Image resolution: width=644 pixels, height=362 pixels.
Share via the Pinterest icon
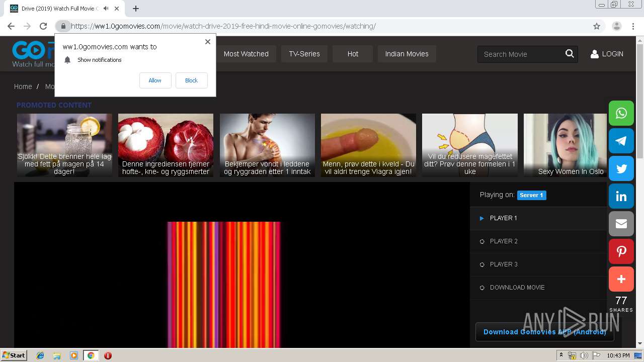click(621, 251)
